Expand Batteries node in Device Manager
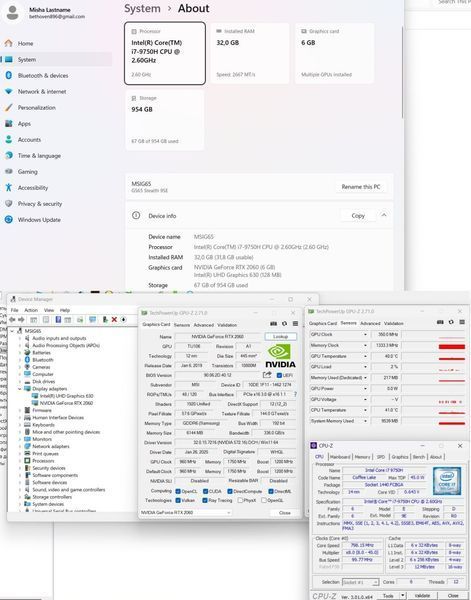Screen dimensions: 471x600 20,352
